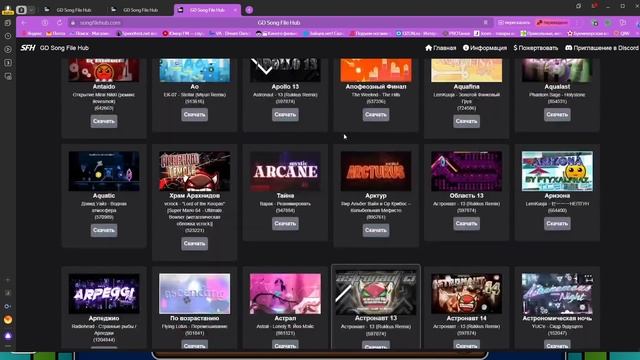
Task: Download the Аризона song
Action: 557,224
